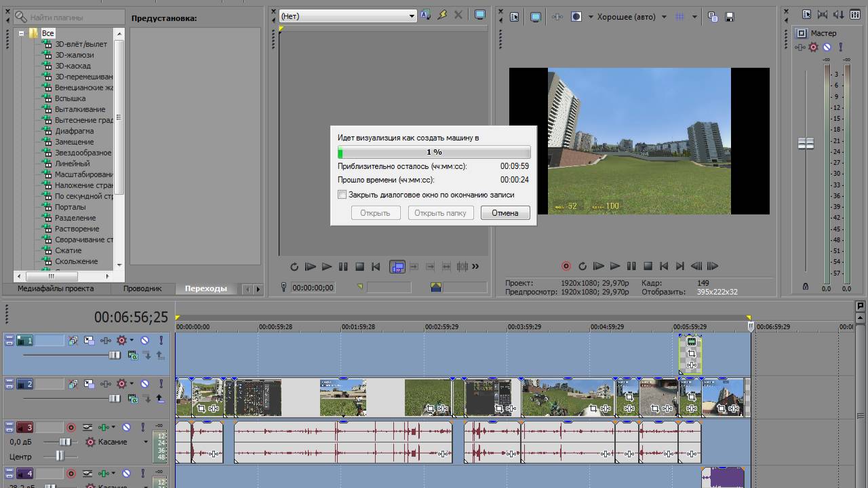Select the Порталы transition
868x488 pixels.
pyautogui.click(x=71, y=207)
